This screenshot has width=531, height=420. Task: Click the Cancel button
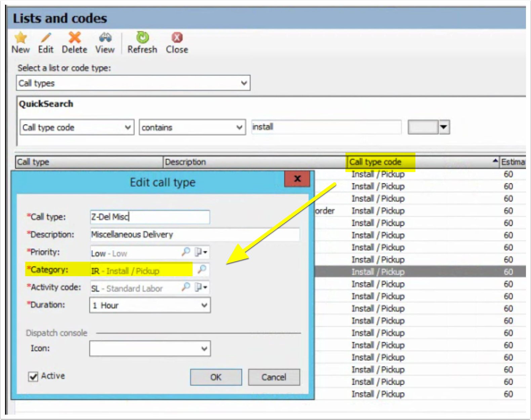coord(274,377)
